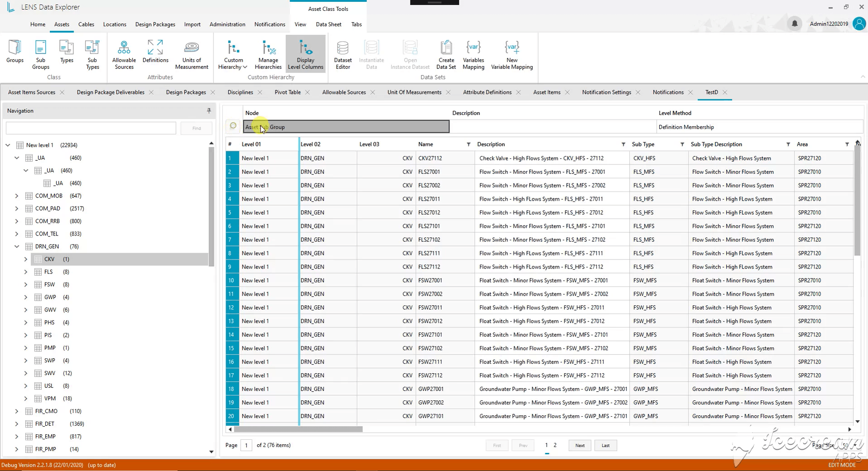Click the notification bell icon
The image size is (868, 471).
pos(795,24)
